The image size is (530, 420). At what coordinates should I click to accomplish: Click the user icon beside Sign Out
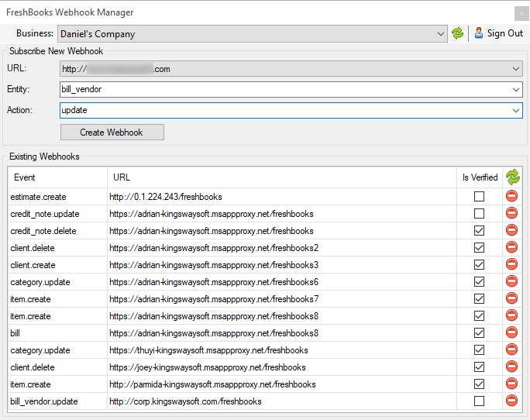point(478,33)
